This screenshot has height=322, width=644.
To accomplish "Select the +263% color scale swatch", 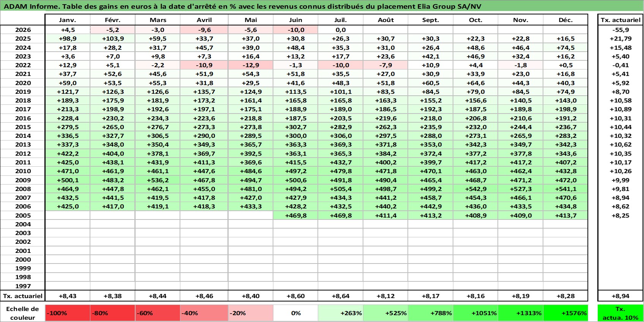I will click(341, 313).
